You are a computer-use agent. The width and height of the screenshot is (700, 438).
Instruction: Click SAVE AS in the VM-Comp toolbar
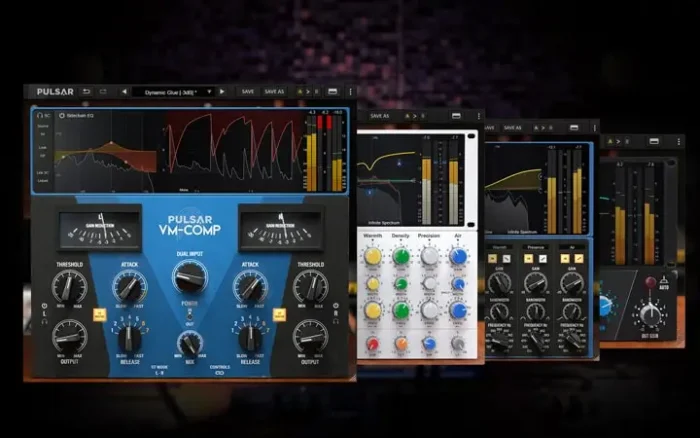274,91
